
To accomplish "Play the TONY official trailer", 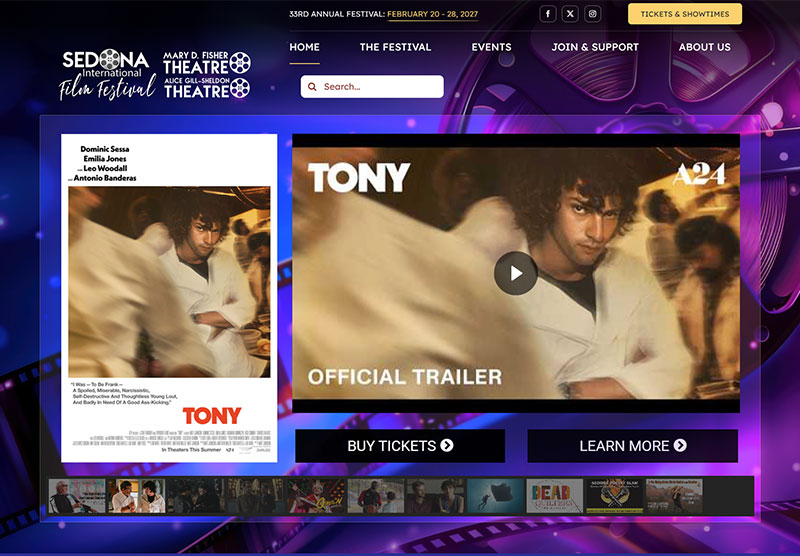I will (x=515, y=273).
